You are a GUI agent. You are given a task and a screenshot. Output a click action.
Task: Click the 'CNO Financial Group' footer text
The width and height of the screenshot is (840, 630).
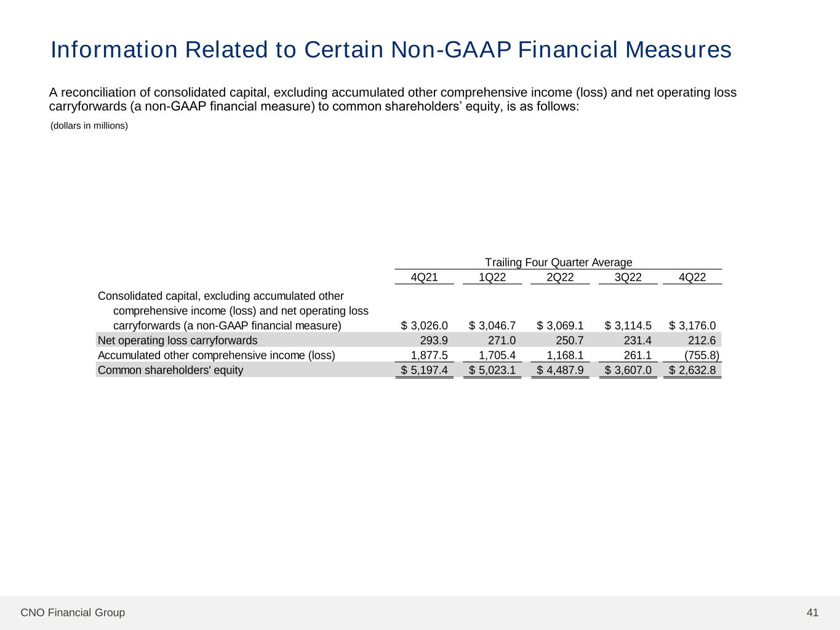(73, 612)
